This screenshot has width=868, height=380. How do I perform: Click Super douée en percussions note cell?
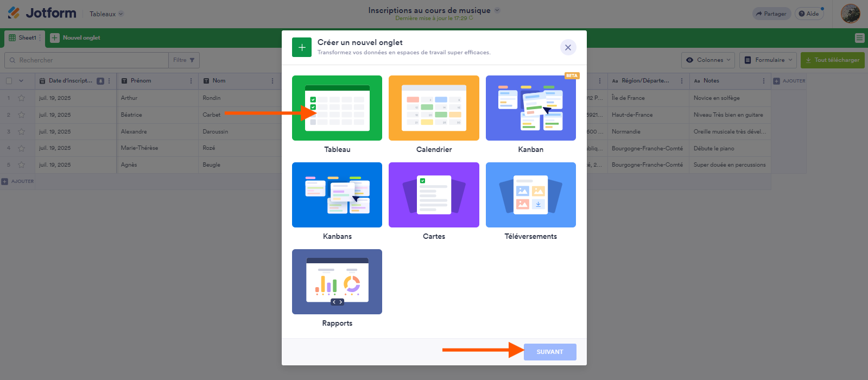pyautogui.click(x=730, y=165)
